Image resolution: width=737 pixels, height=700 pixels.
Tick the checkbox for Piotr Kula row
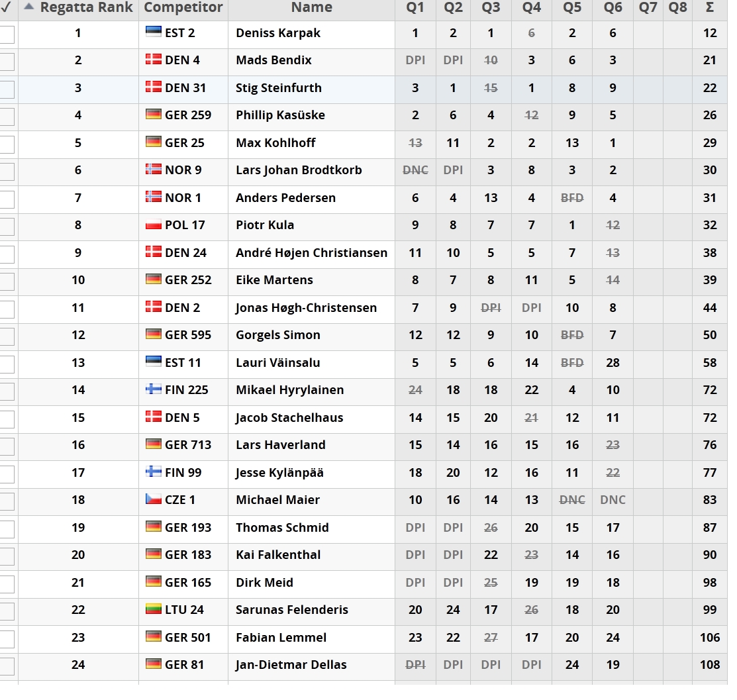[x=7, y=226]
